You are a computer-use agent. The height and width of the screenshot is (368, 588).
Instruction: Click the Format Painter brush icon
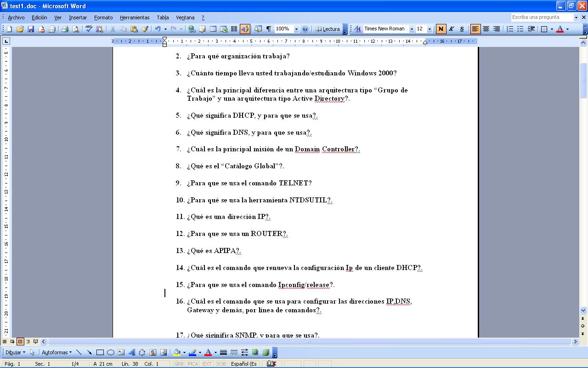tap(145, 29)
